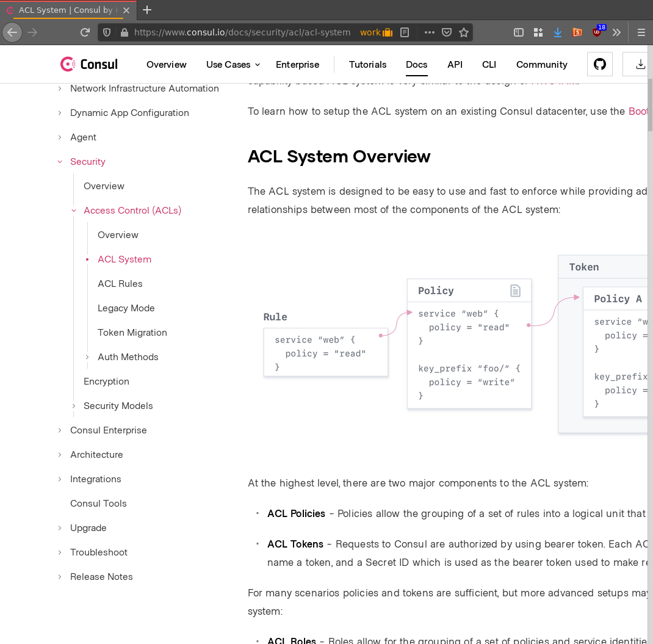Expand Network Infrastructure Automation section chevron
The width and height of the screenshot is (653, 644).
(x=60, y=89)
